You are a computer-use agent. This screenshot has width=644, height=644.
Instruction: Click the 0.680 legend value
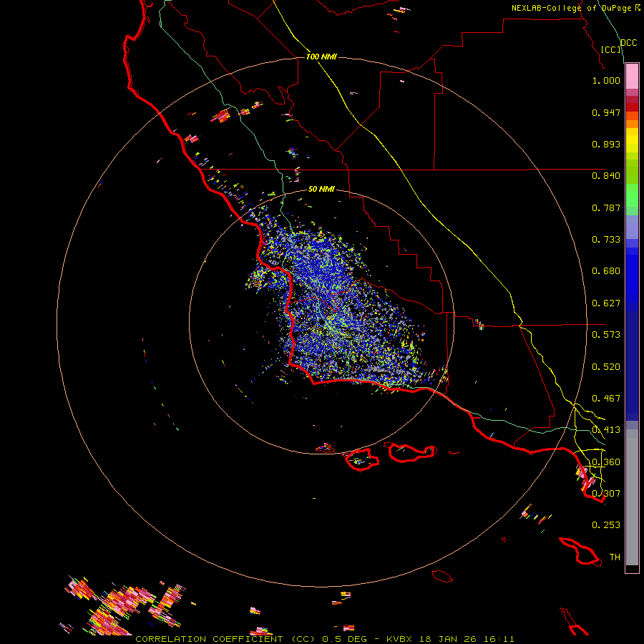pos(606,271)
